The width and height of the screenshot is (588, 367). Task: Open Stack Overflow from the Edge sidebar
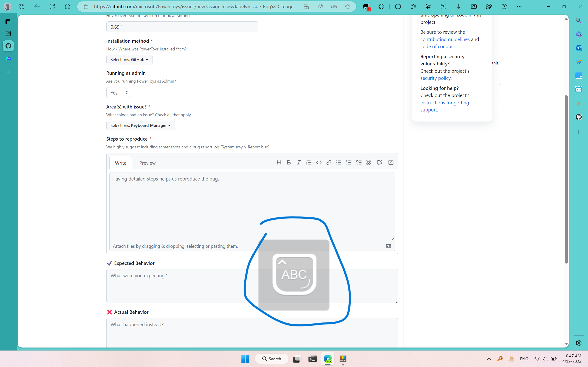(579, 103)
